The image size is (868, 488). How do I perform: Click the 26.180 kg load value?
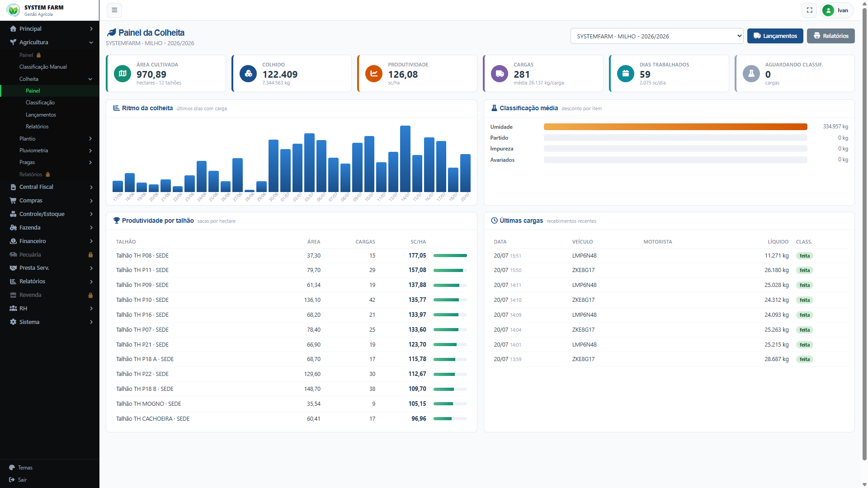(777, 270)
